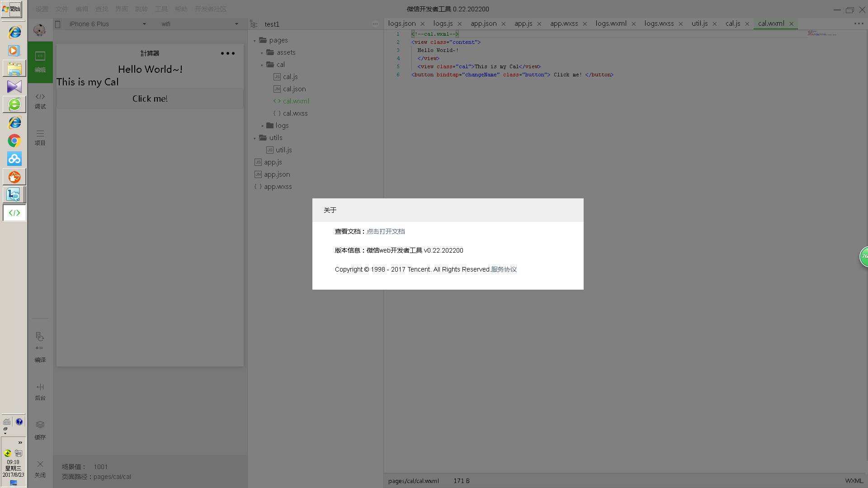Screen dimensions: 868x488
Task: Click the user avatar icon
Action: point(40,30)
